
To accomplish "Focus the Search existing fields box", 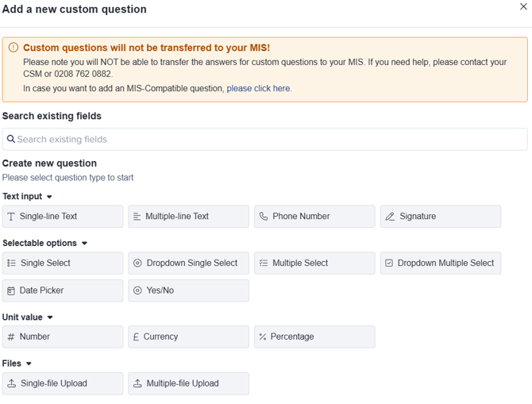I will [x=264, y=139].
